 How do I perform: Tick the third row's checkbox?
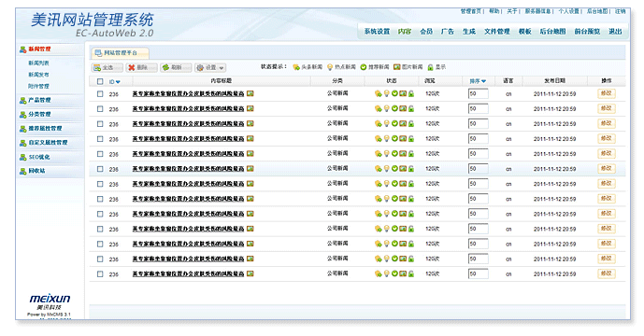point(100,124)
